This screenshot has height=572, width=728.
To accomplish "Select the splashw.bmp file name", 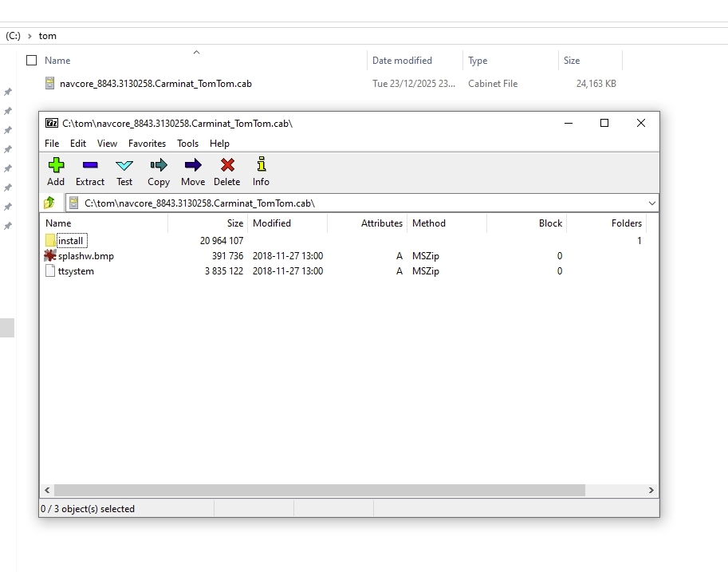I will tap(86, 256).
